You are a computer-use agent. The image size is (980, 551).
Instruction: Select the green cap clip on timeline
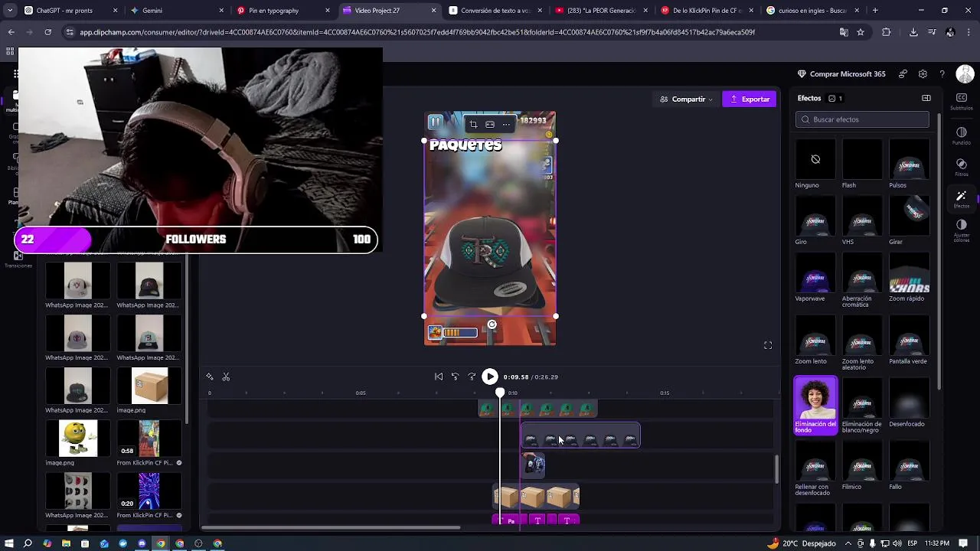(537, 409)
